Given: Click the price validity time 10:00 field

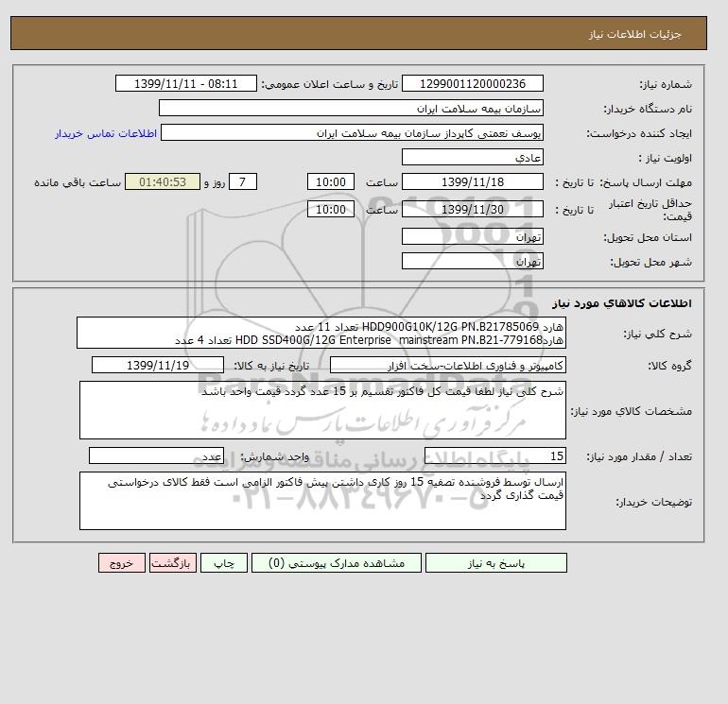Looking at the screenshot, I should coord(331,209).
